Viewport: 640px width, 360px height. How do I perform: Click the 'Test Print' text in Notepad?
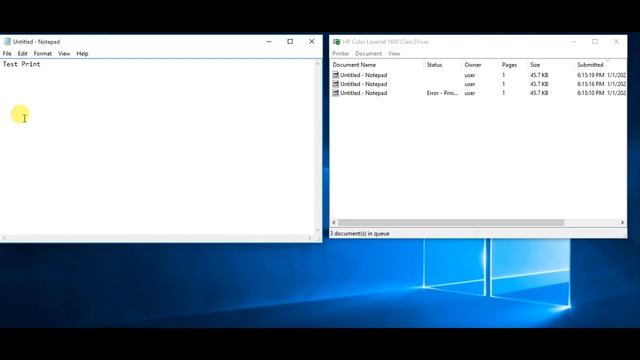pyautogui.click(x=22, y=64)
